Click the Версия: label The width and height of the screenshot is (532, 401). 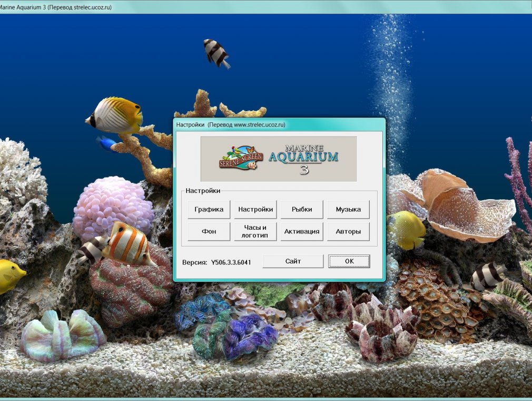pyautogui.click(x=194, y=262)
